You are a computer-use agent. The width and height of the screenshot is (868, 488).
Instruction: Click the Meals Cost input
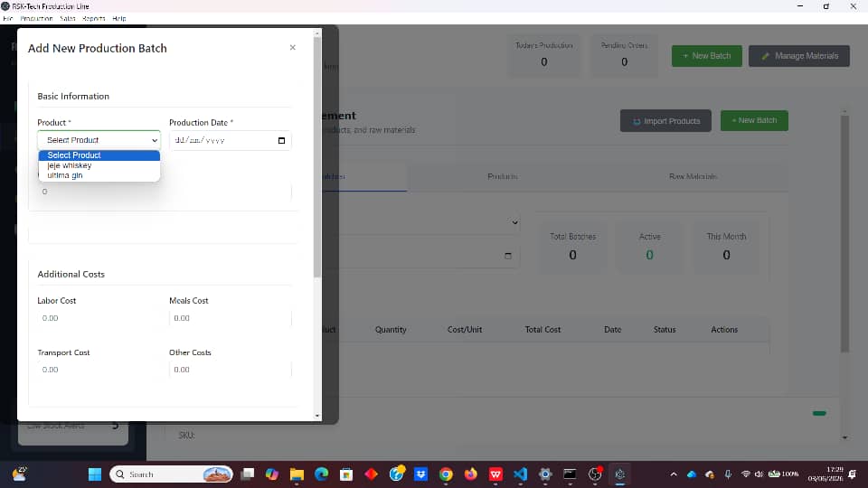(x=230, y=318)
